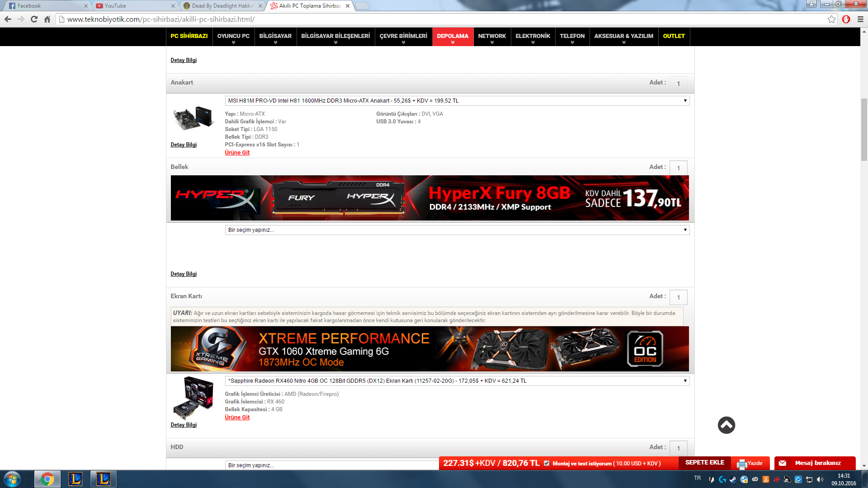Click the SEPETE EKLE button
868x488 pixels.
pyautogui.click(x=704, y=463)
